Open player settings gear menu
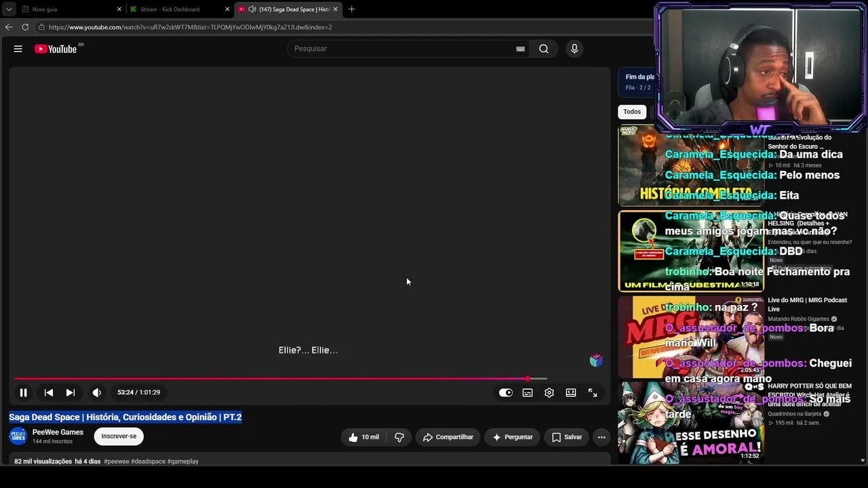This screenshot has width=868, height=488. (x=549, y=392)
